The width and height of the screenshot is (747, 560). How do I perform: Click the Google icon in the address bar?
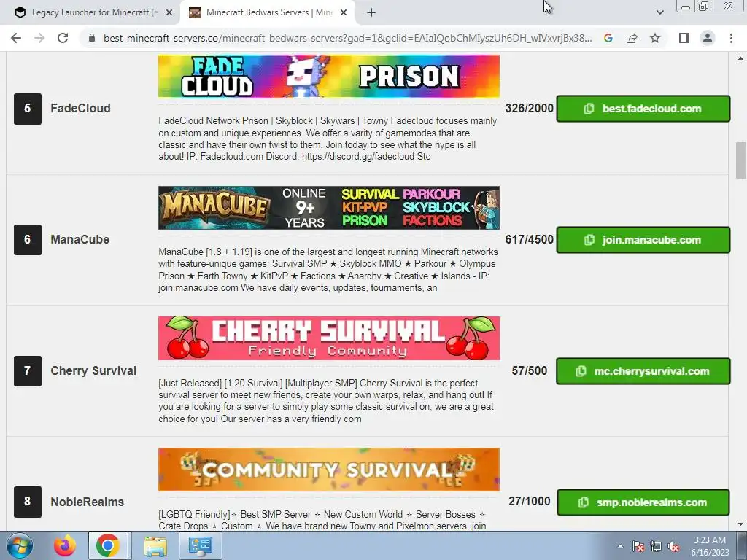[x=608, y=38]
